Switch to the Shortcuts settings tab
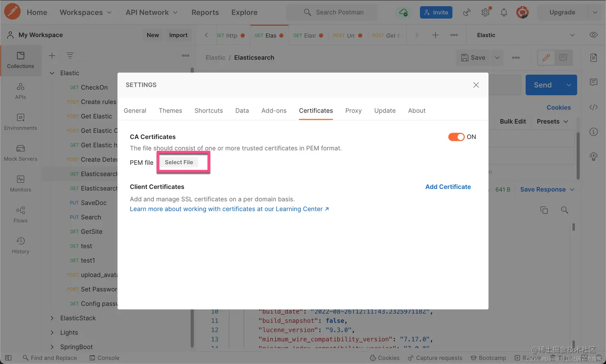The image size is (606, 364). pyautogui.click(x=208, y=111)
